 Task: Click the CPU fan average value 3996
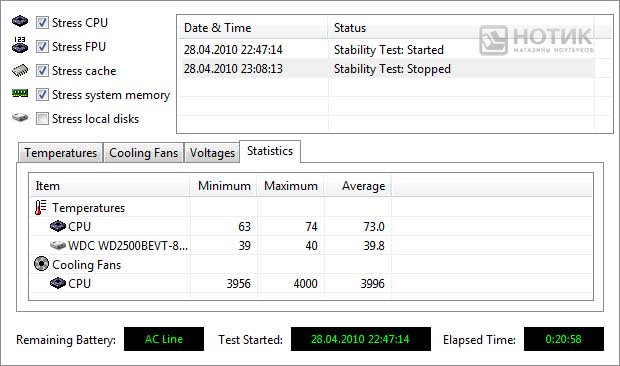[372, 283]
